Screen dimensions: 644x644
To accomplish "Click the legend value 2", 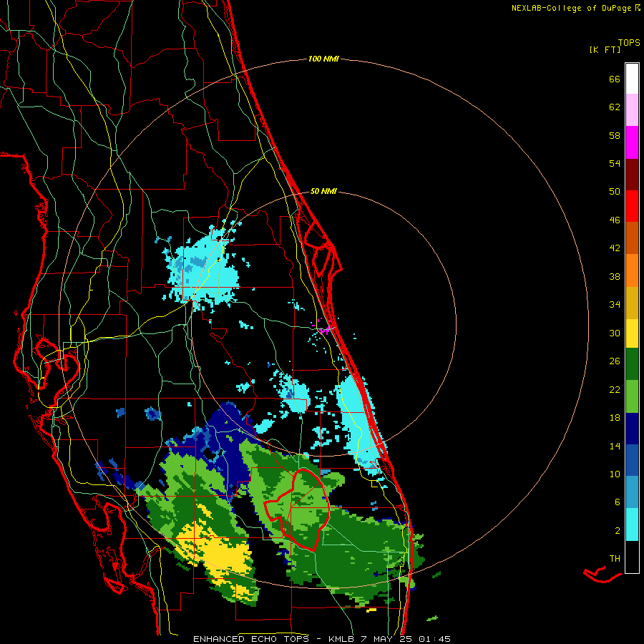I will point(618,531).
